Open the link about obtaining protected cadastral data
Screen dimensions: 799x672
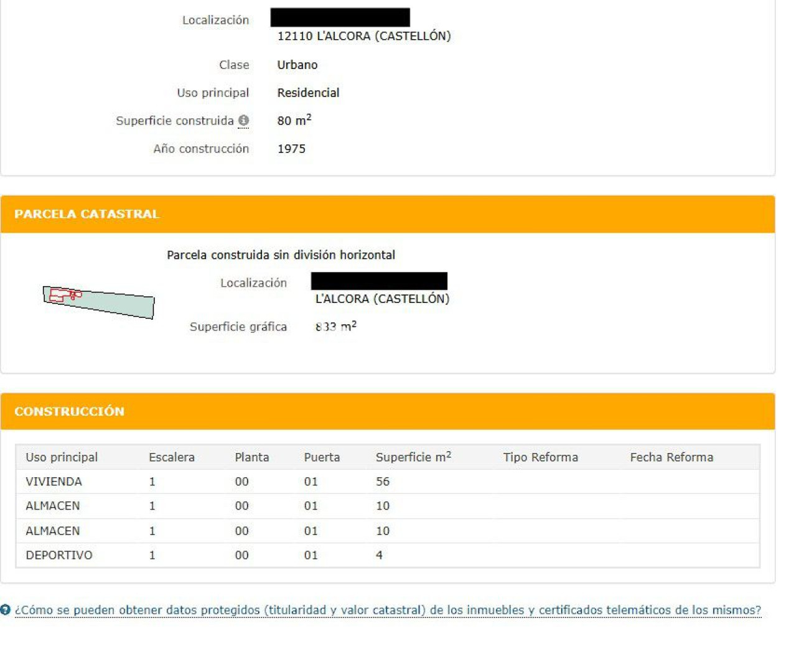[x=387, y=610]
